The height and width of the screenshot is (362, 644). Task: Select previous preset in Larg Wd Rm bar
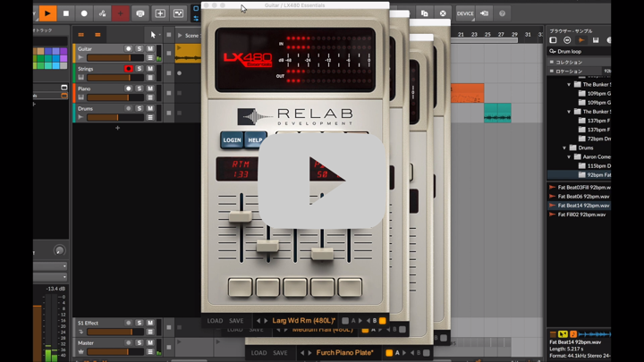(x=258, y=321)
